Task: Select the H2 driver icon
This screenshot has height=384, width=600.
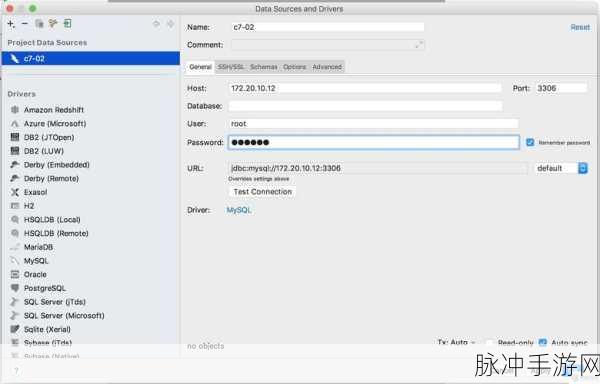Action: click(15, 206)
